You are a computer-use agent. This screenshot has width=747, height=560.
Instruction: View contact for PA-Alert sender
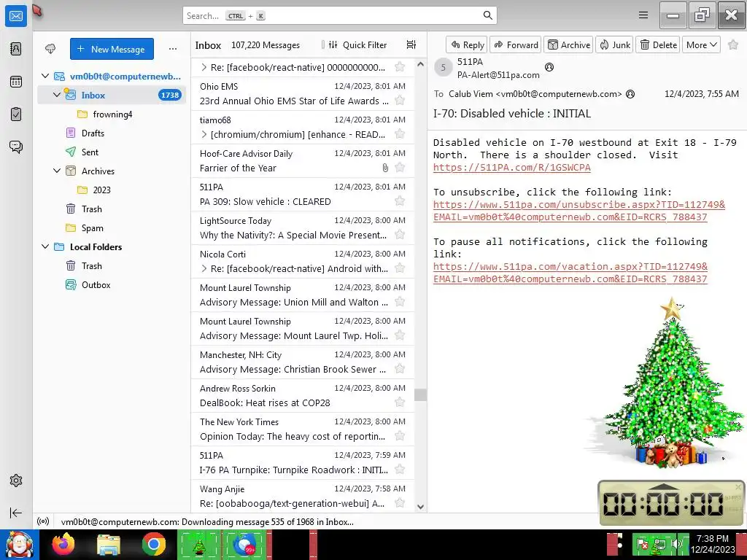tap(549, 67)
